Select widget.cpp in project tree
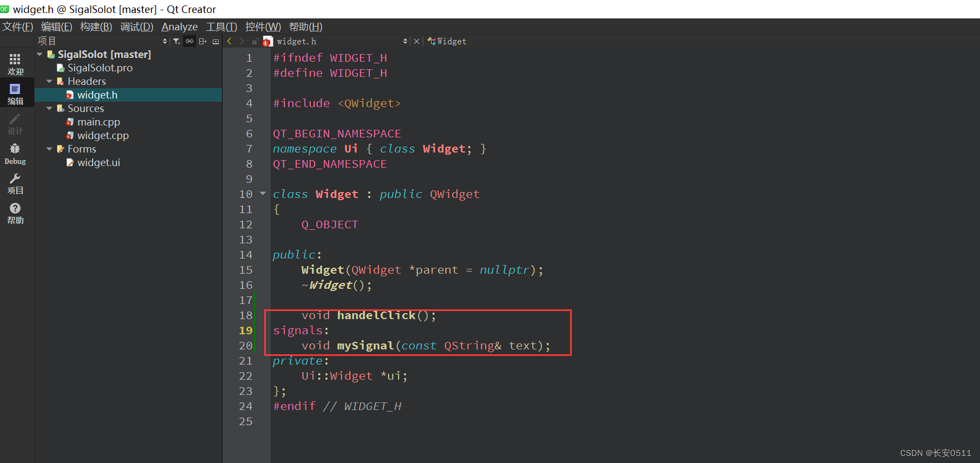This screenshot has width=980, height=463. tap(103, 135)
